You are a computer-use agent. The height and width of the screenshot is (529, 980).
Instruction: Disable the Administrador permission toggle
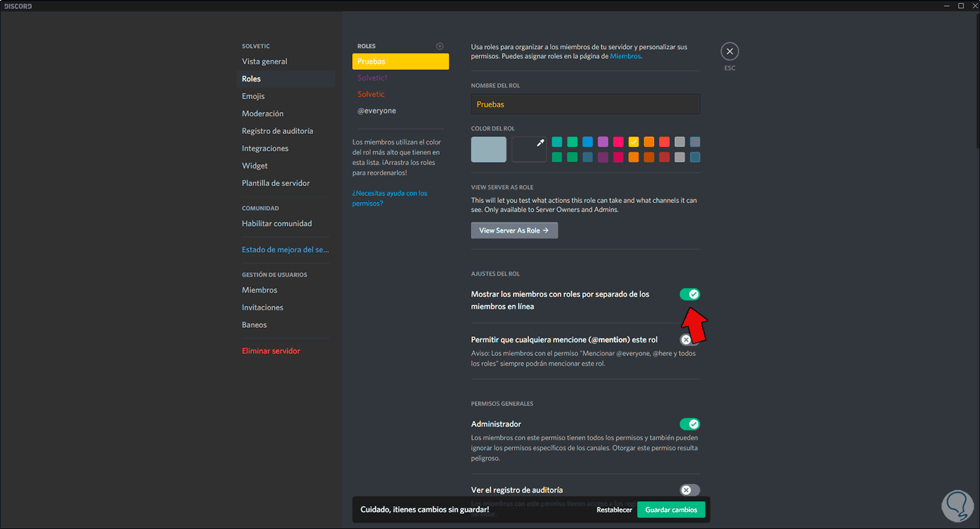pyautogui.click(x=690, y=424)
